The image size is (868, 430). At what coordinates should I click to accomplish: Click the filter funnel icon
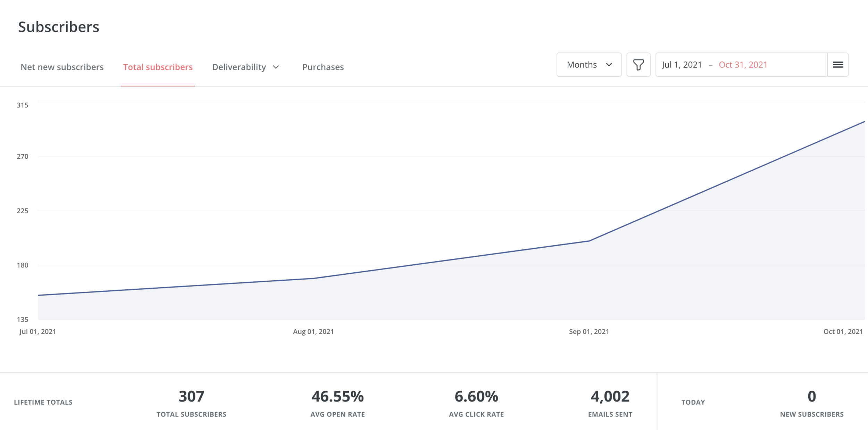point(638,65)
